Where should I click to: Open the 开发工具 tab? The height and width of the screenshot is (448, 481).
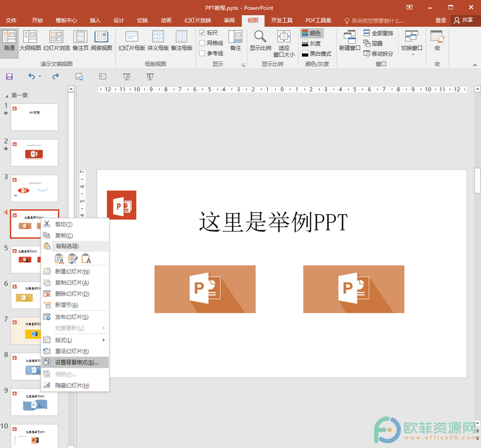281,20
